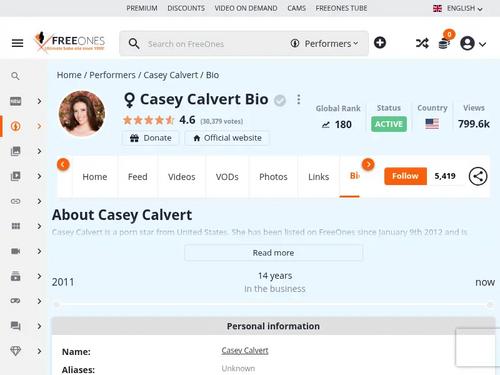Open the Official website link
Screen dimensions: 500x375
point(227,138)
